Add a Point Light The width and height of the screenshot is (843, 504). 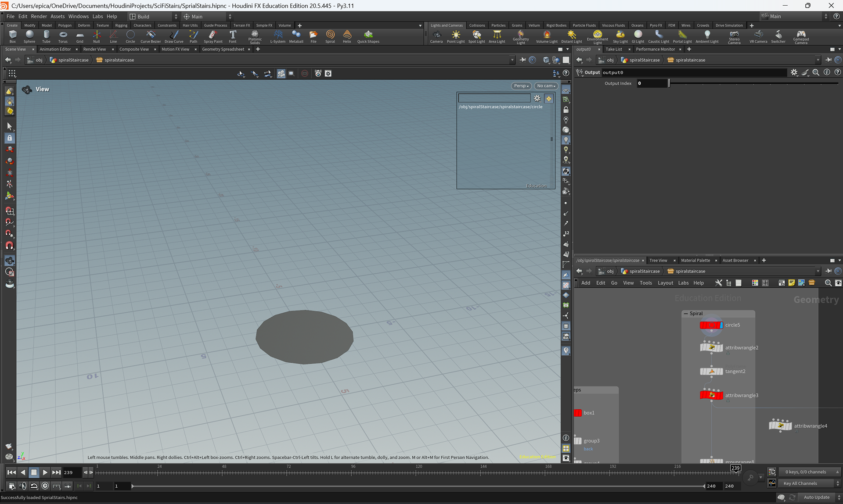coord(456,36)
